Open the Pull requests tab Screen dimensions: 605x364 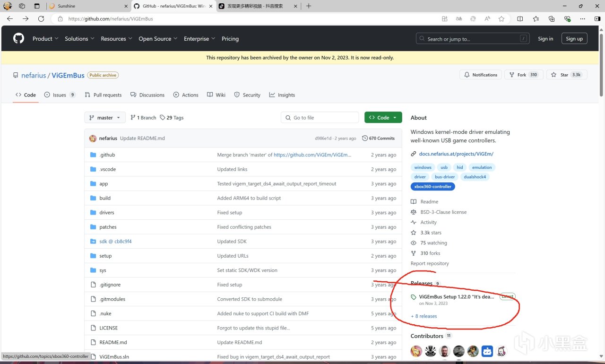(x=103, y=95)
